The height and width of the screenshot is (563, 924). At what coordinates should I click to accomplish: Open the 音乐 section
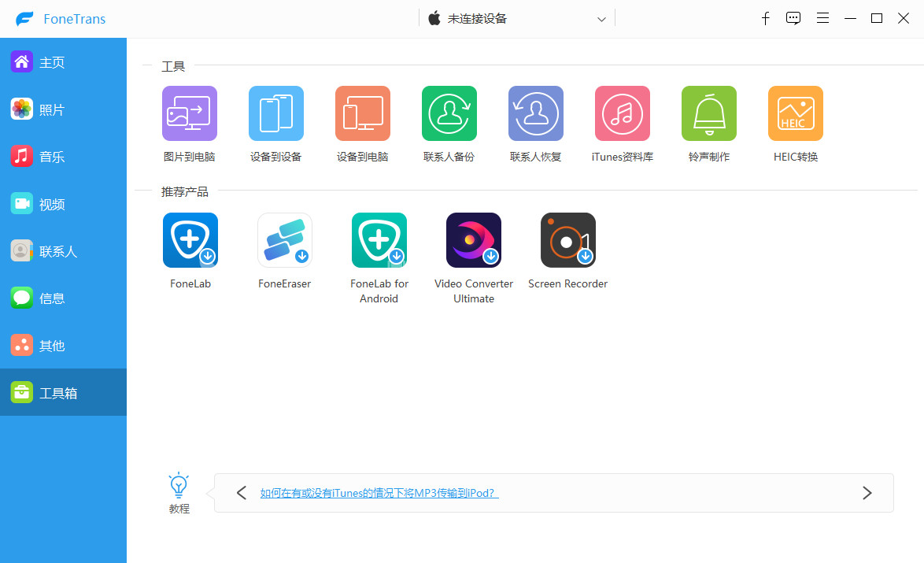pos(63,156)
